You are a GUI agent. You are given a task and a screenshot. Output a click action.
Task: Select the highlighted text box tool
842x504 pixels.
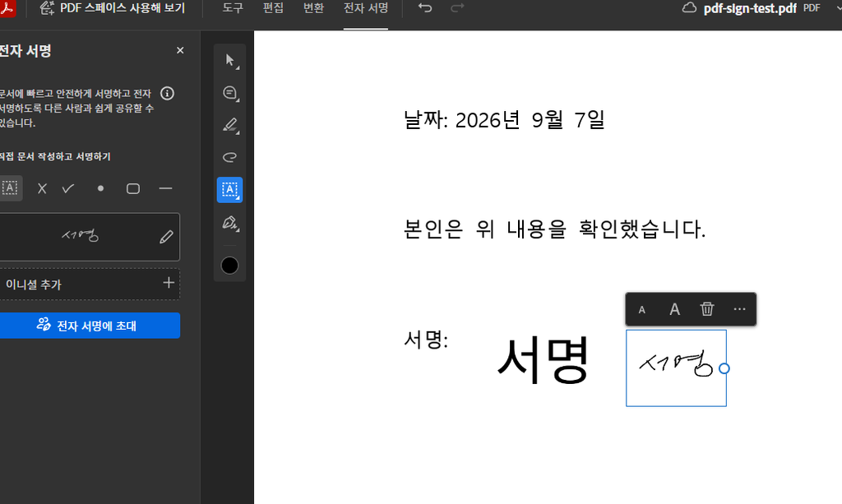(x=230, y=189)
